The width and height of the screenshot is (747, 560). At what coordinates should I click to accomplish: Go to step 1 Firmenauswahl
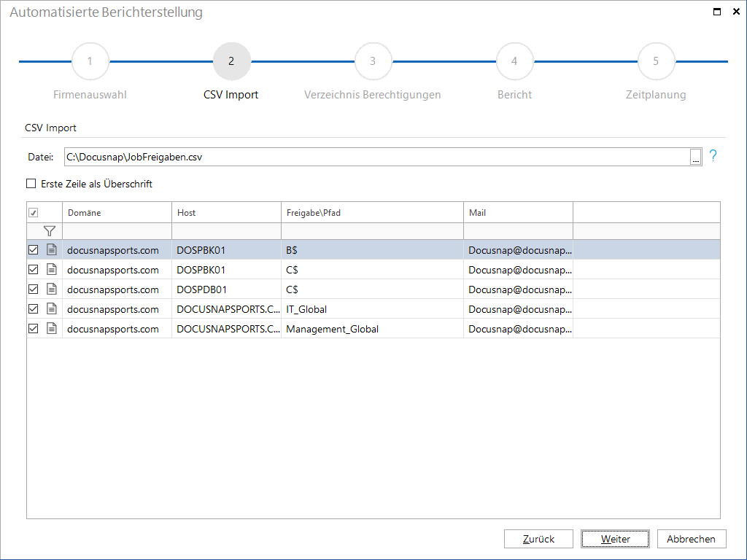pos(90,61)
